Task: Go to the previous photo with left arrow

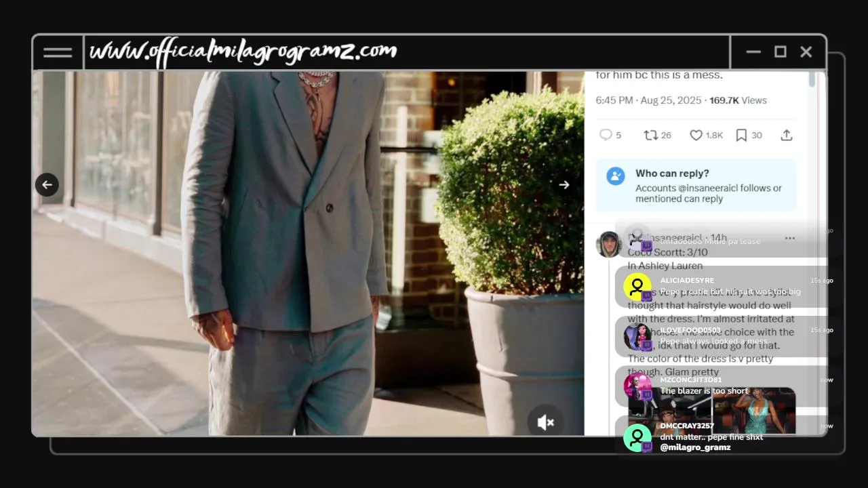Action: coord(47,184)
